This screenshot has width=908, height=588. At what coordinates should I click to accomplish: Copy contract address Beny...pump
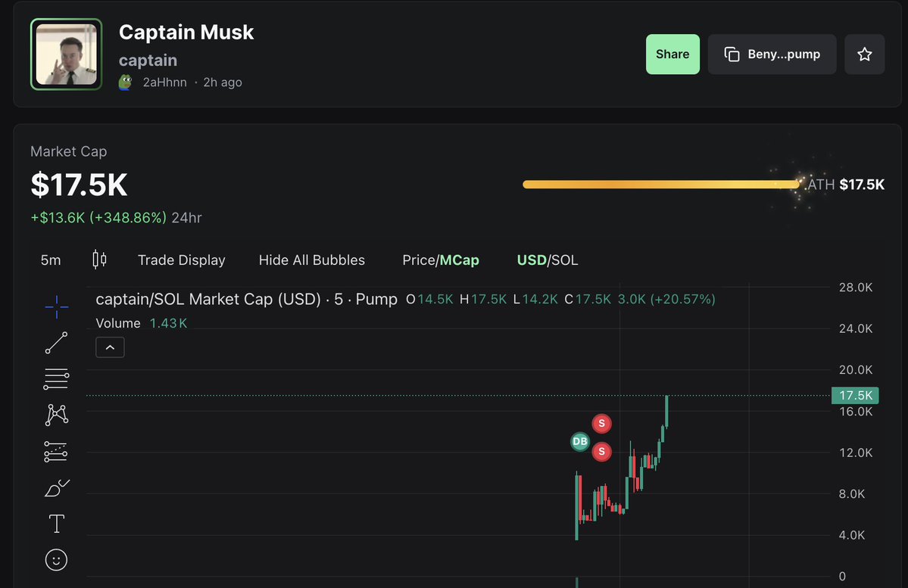[772, 54]
